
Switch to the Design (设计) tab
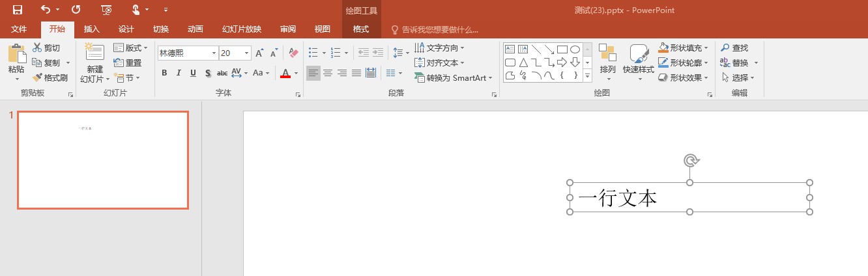[x=126, y=29]
